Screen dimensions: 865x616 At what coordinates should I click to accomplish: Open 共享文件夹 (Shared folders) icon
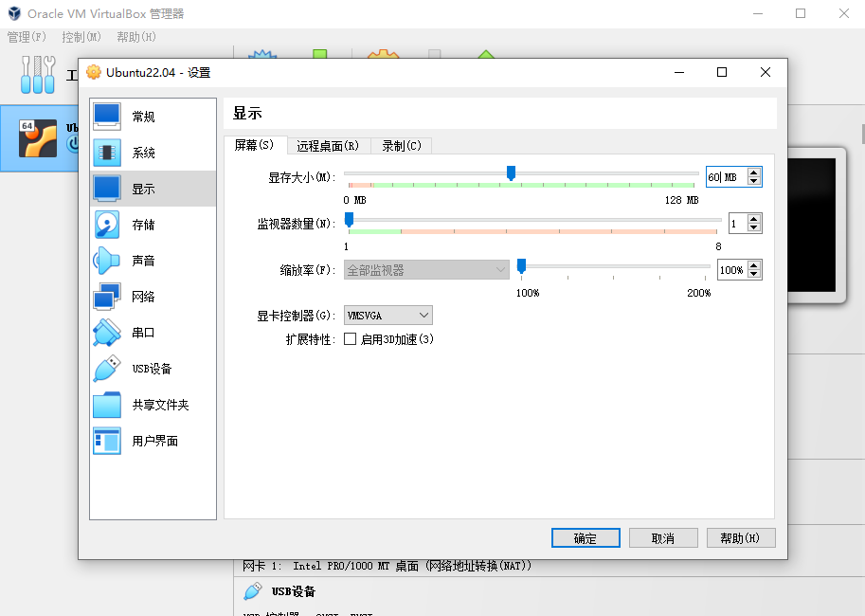pos(107,405)
